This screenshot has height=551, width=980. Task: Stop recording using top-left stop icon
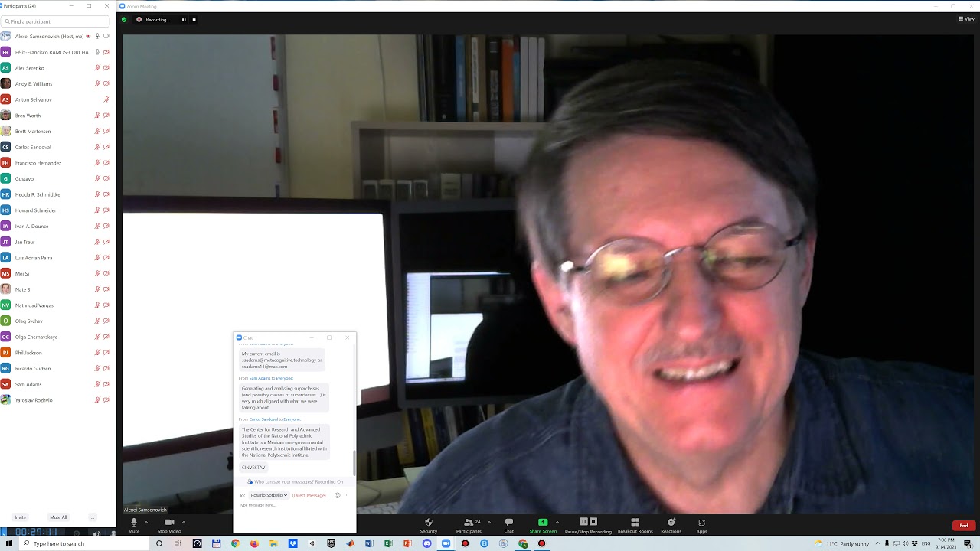[x=194, y=20]
